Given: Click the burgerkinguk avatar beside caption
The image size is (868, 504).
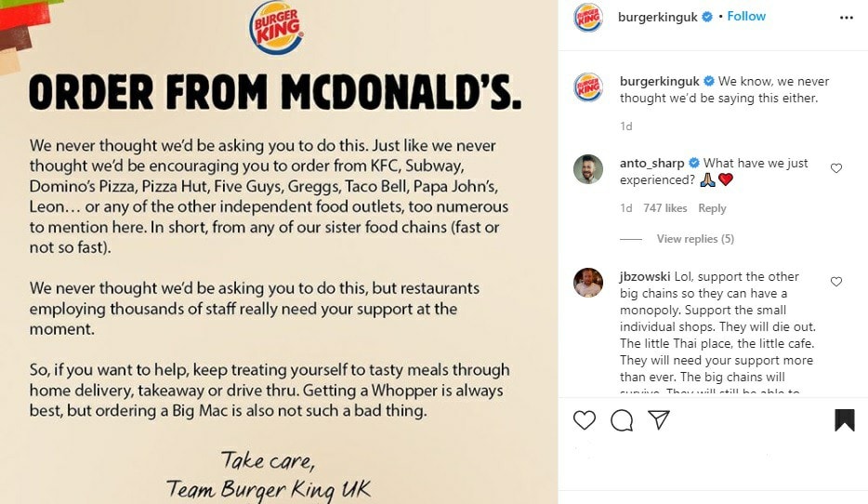Looking at the screenshot, I should (x=588, y=86).
